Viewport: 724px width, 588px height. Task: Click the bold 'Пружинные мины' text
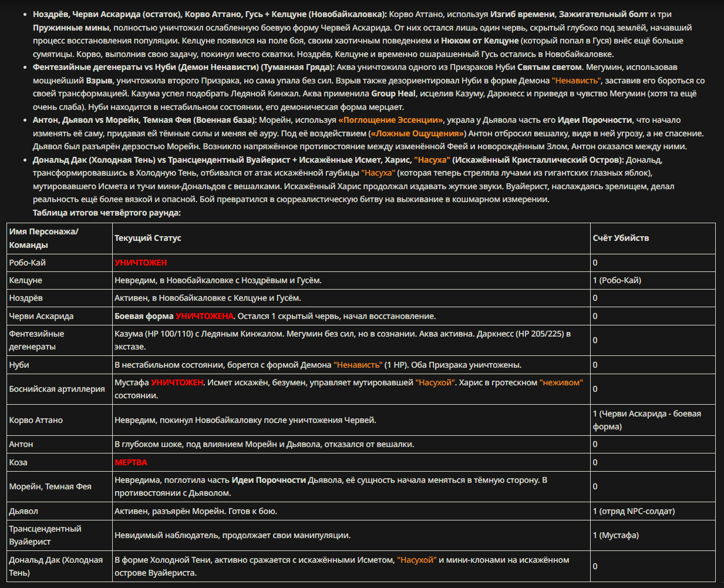(x=71, y=28)
